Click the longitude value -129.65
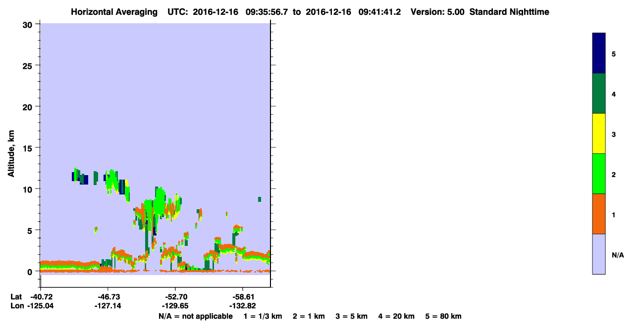This screenshot has height=330, width=644. (x=175, y=306)
